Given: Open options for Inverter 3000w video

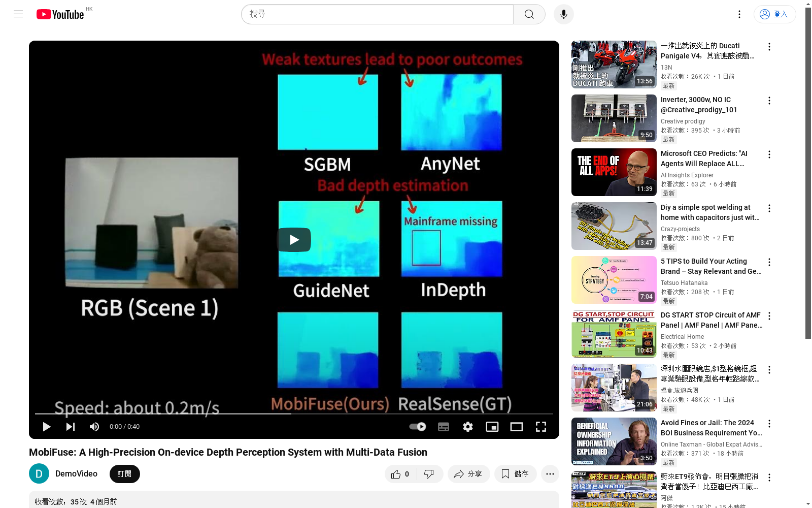Looking at the screenshot, I should point(769,101).
